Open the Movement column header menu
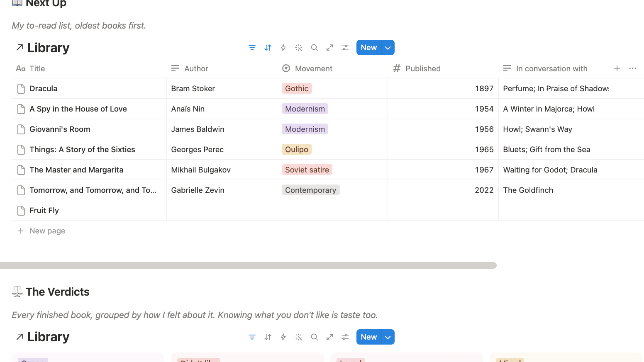Image resolution: width=644 pixels, height=362 pixels. click(332, 68)
